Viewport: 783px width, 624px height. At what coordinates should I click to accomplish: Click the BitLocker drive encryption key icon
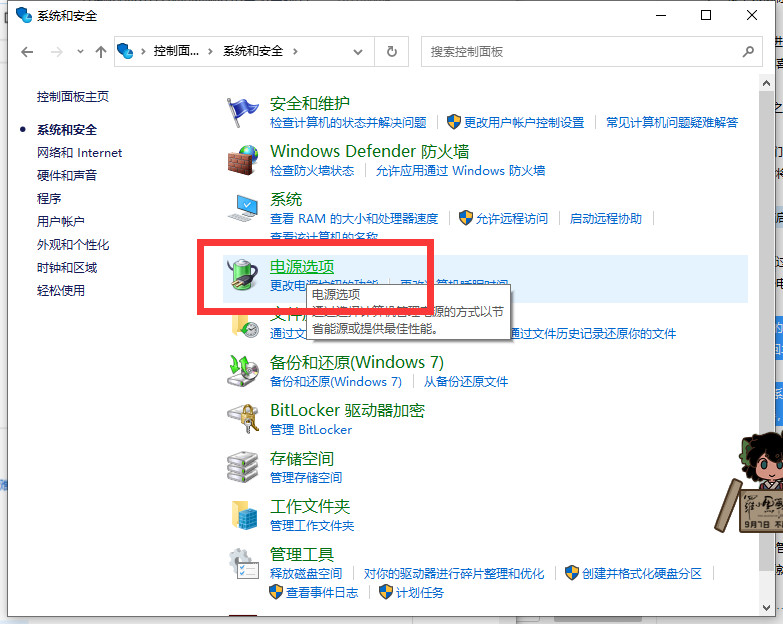coord(243,419)
